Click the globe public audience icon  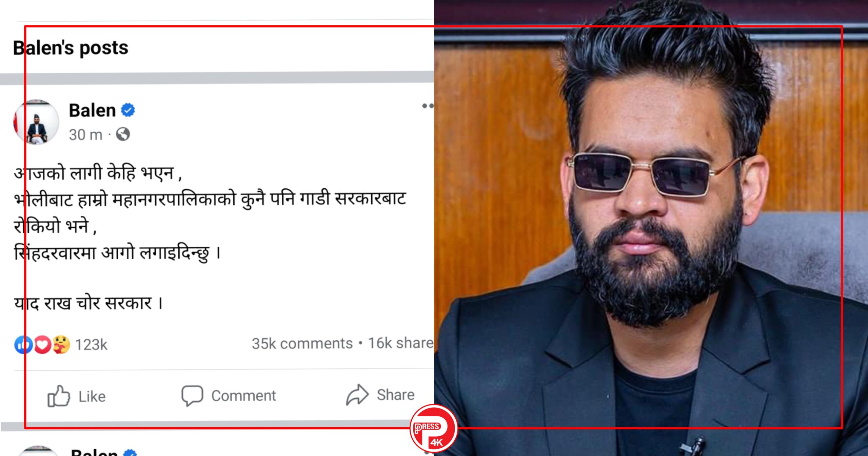pos(123,134)
